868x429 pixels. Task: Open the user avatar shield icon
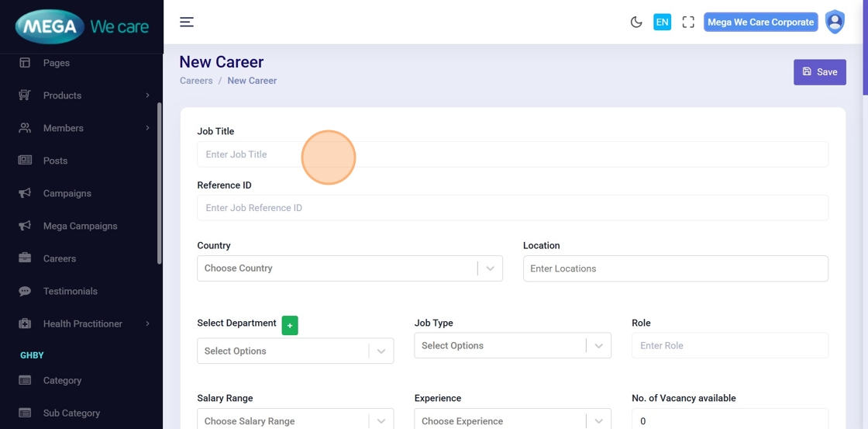(x=835, y=22)
